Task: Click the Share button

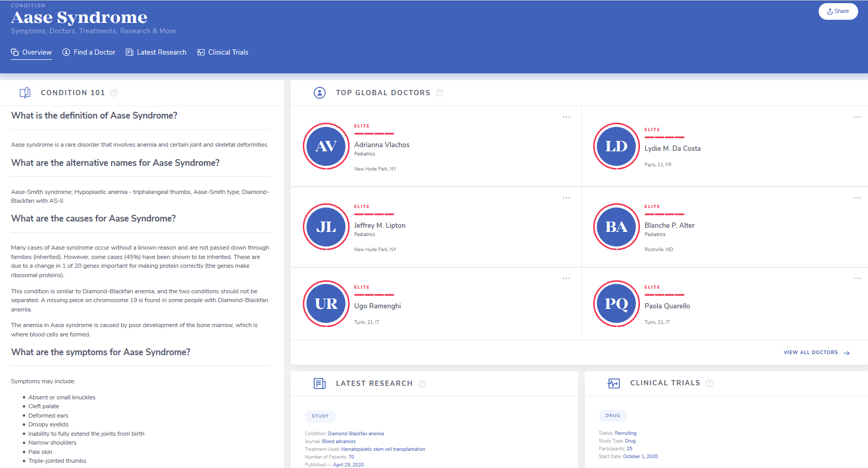Action: tap(838, 11)
